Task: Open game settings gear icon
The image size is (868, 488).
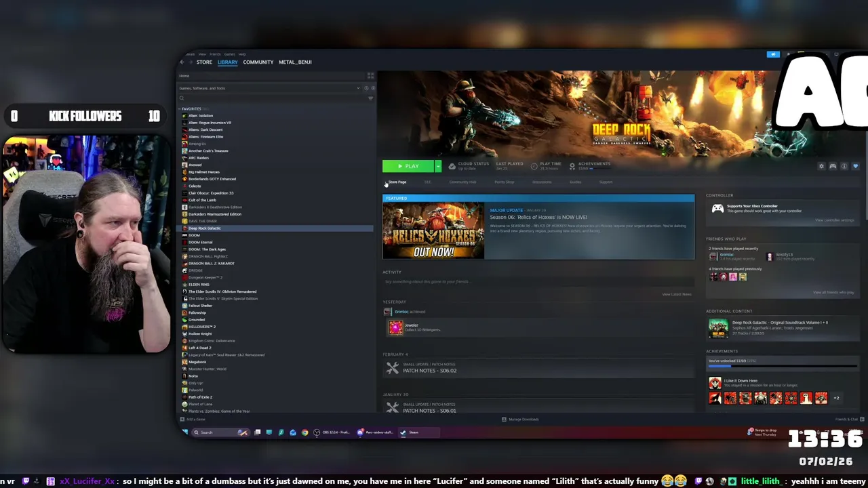Action: 821,166
